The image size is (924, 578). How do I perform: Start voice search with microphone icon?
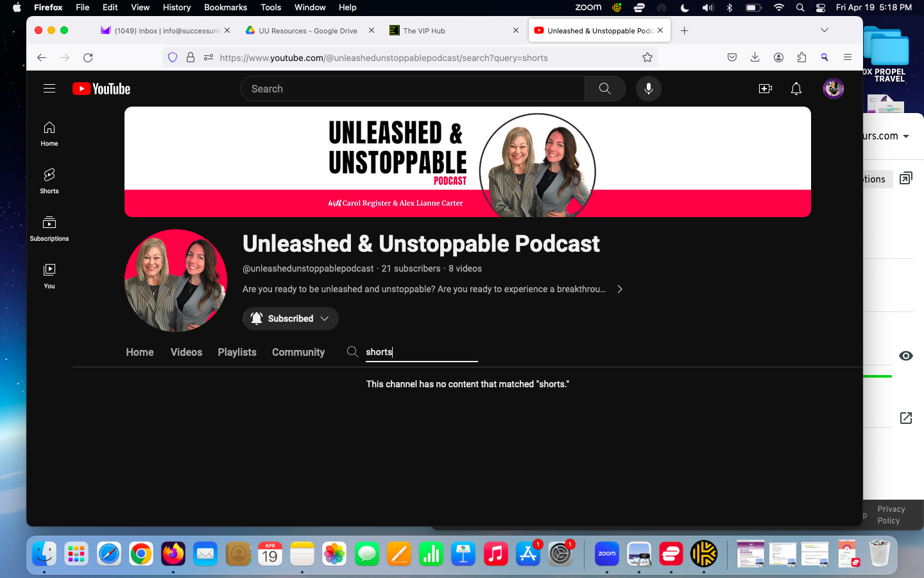(x=648, y=89)
